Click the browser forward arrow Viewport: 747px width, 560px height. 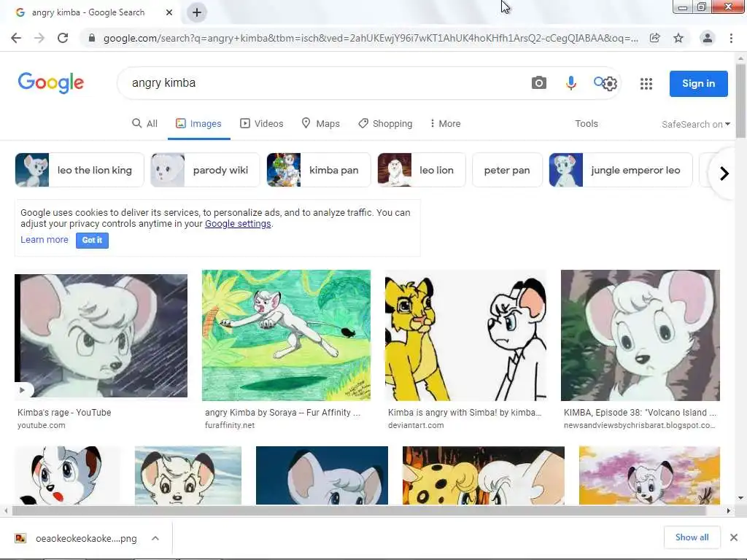click(39, 38)
